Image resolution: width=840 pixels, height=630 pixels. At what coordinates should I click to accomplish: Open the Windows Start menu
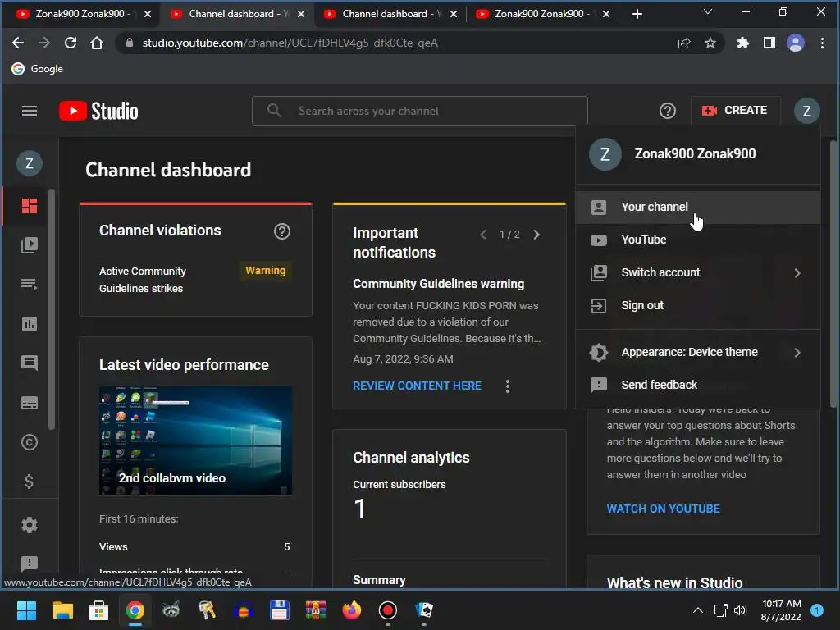(x=26, y=610)
